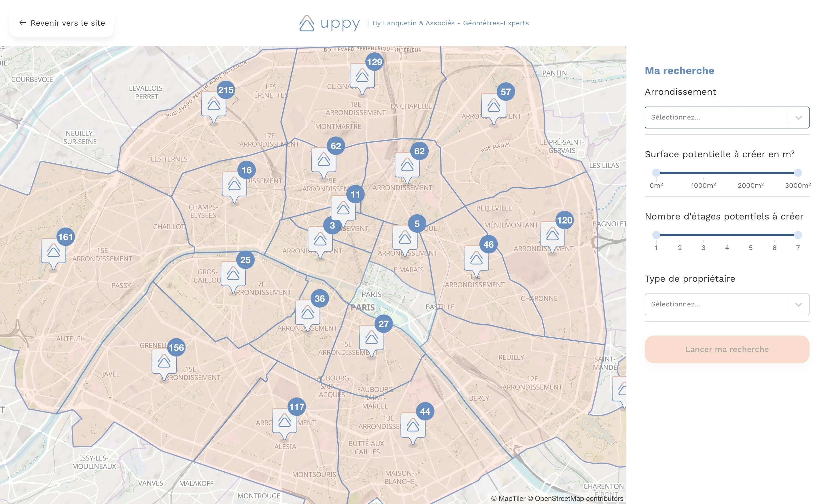Select the map marker labeled 36

307,313
